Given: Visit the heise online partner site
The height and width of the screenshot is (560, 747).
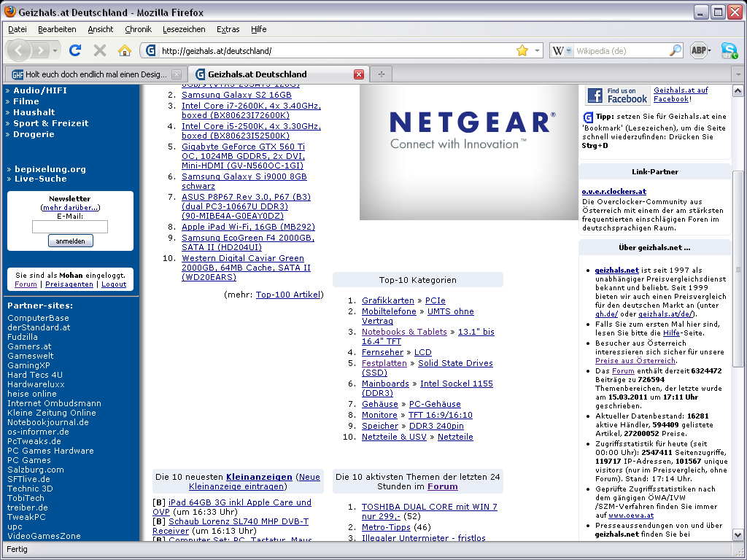Looking at the screenshot, I should tap(32, 394).
